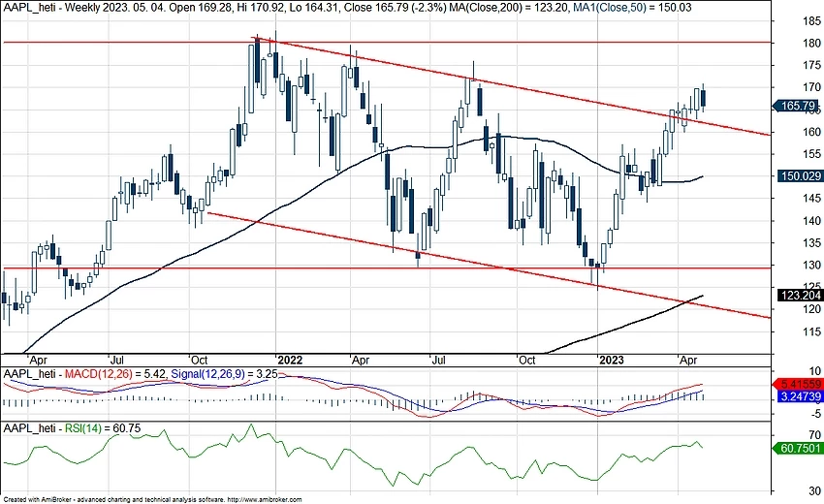
Task: Click the 10 level on MACD axis
Action: (815, 370)
